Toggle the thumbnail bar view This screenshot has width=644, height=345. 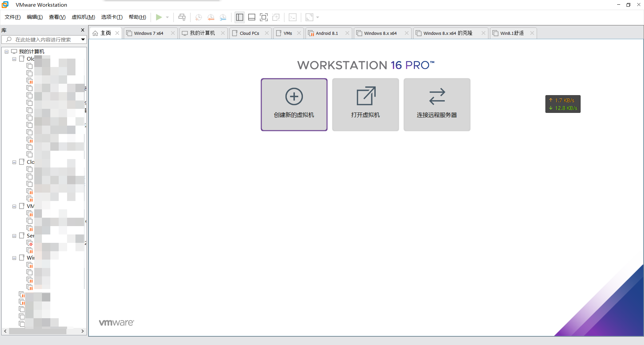[252, 17]
